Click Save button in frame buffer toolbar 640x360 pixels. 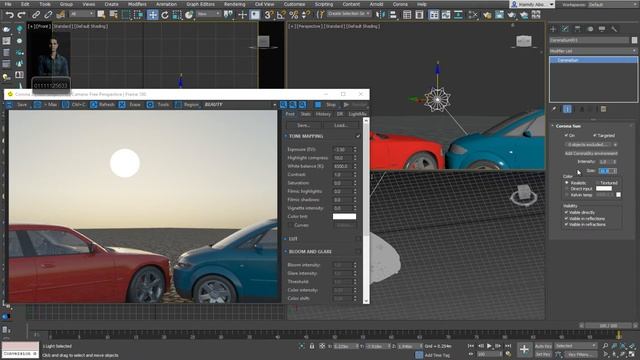point(17,105)
